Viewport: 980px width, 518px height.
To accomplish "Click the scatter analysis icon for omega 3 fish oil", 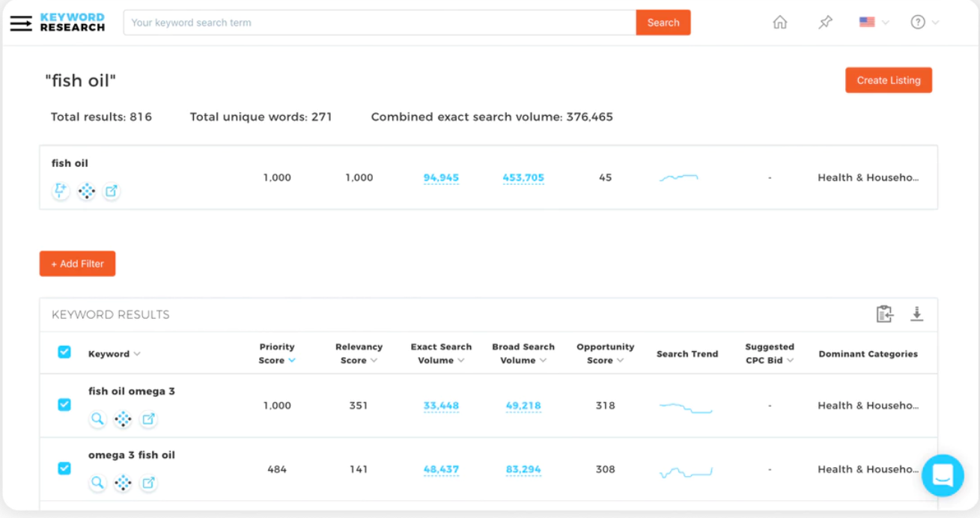I will [x=123, y=483].
